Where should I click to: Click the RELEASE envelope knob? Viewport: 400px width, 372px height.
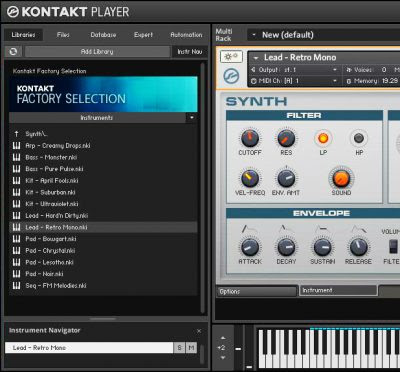[358, 247]
